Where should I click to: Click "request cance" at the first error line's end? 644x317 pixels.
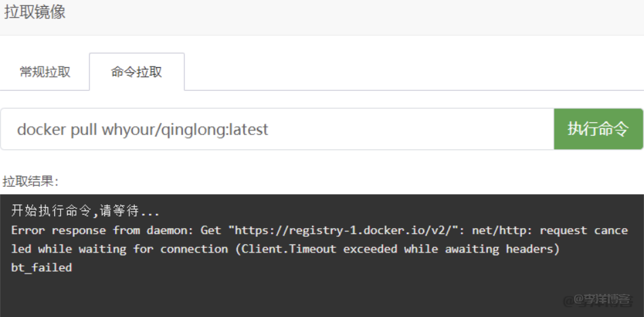(584, 230)
